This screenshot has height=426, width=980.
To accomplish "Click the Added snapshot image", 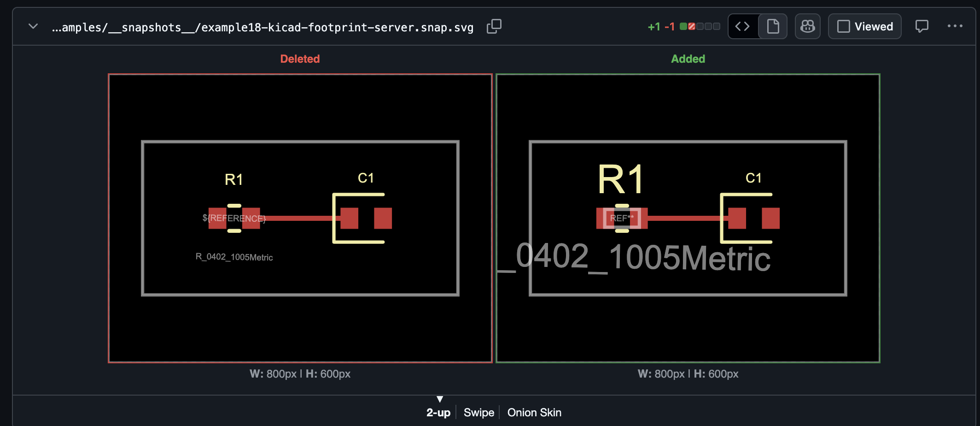I will coord(688,218).
